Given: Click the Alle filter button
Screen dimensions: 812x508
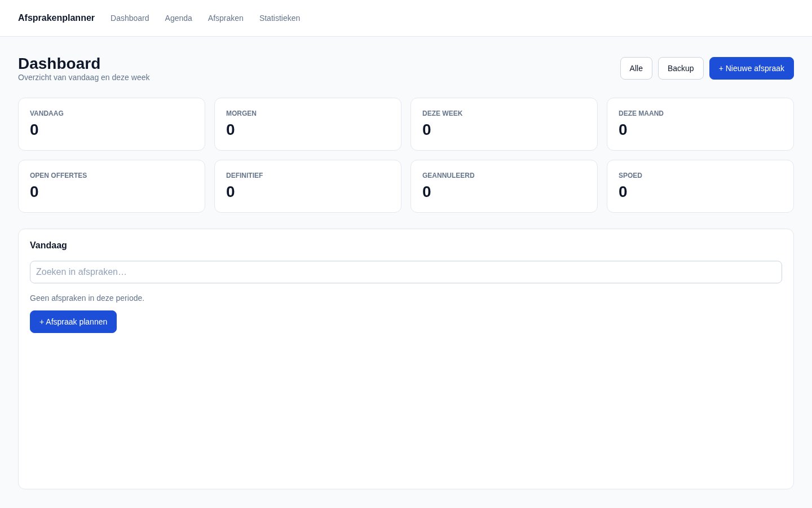Looking at the screenshot, I should click(636, 68).
